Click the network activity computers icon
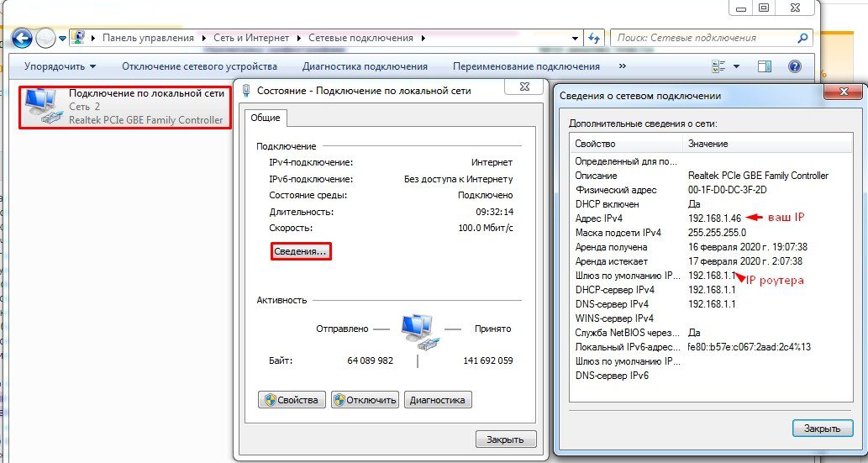Image resolution: width=868 pixels, height=463 pixels. tap(421, 331)
